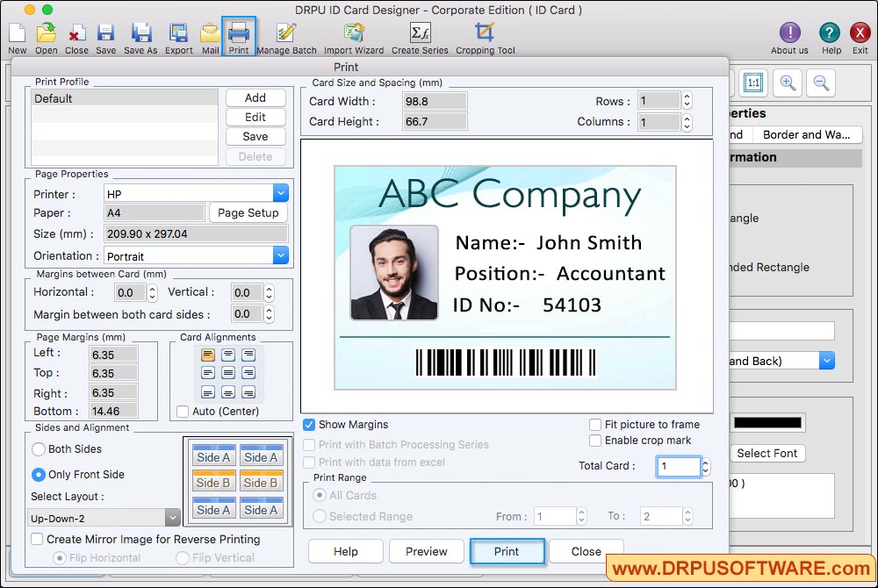Expand the Orientation dropdown
Screen dimensions: 878x588
pos(280,255)
